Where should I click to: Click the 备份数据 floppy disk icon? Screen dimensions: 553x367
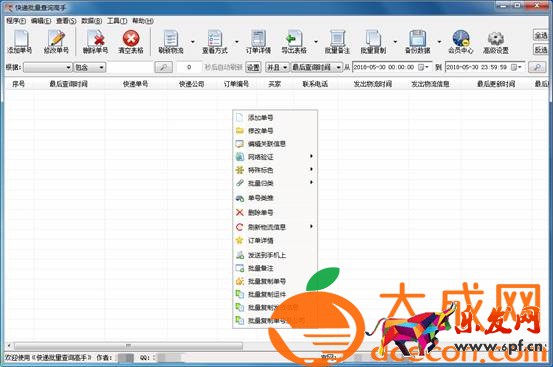[418, 42]
